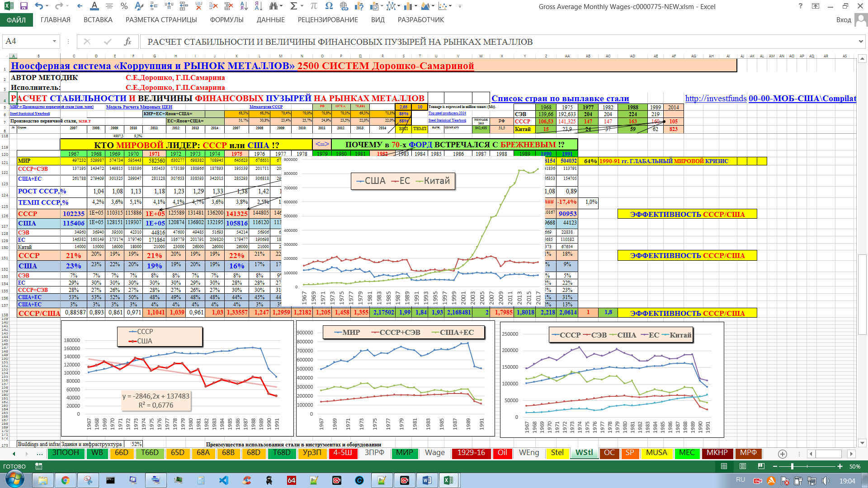The width and height of the screenshot is (868, 488).
Task: Switch to Page Break Preview button
Action: [x=761, y=466]
